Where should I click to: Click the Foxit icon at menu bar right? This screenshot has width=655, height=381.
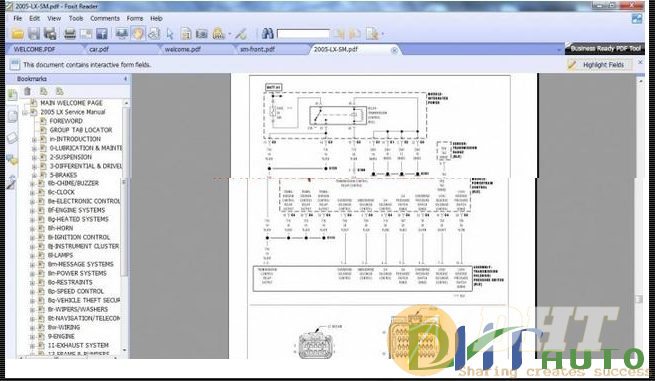(x=637, y=18)
